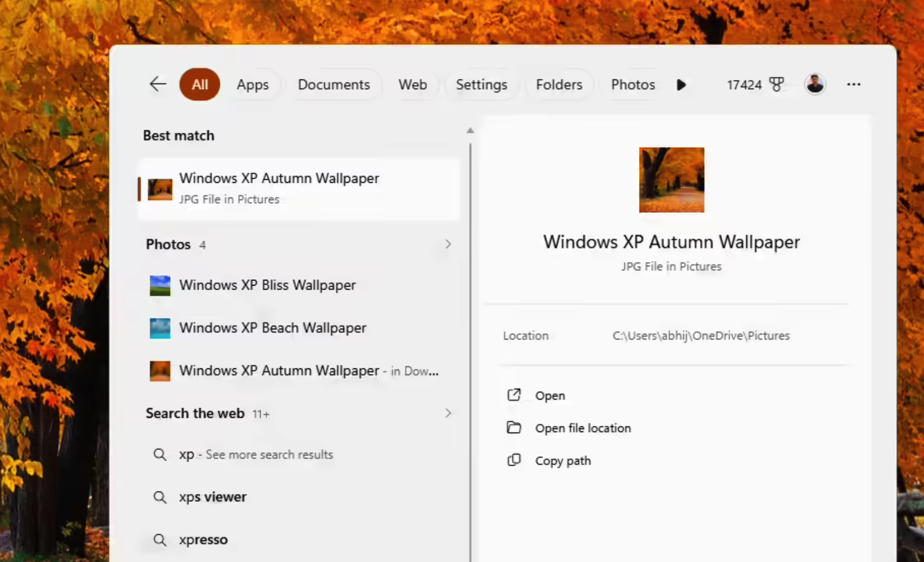The image size is (924, 562).
Task: Click JPG File in Pictures in preview pane
Action: pos(671,266)
